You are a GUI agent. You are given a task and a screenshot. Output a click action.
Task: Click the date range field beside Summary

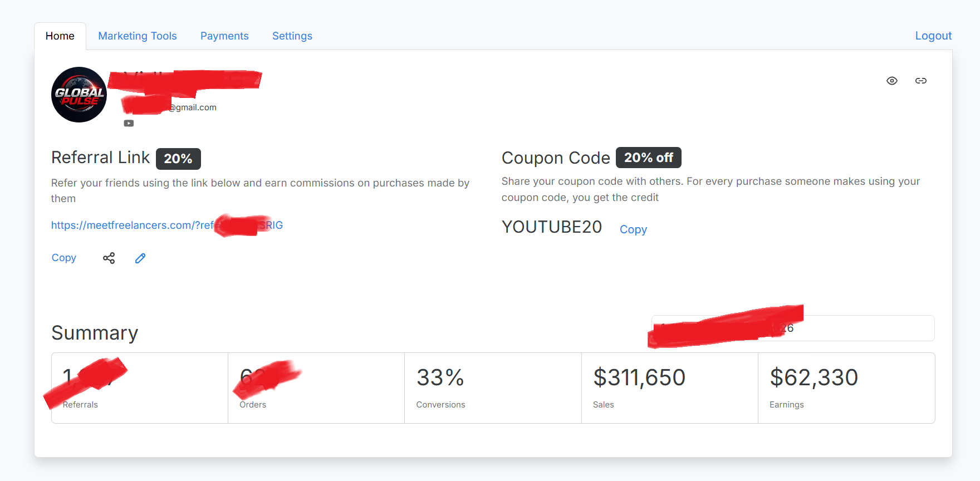(x=793, y=328)
